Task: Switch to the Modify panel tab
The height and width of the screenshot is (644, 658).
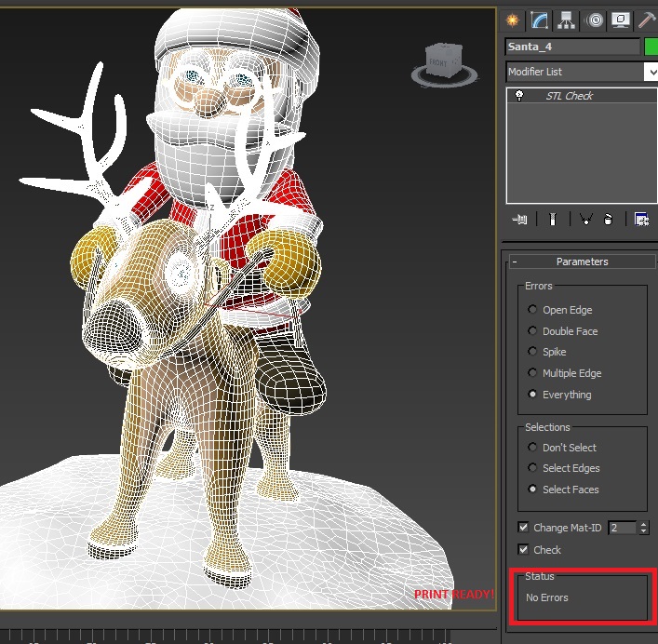Action: click(540, 20)
